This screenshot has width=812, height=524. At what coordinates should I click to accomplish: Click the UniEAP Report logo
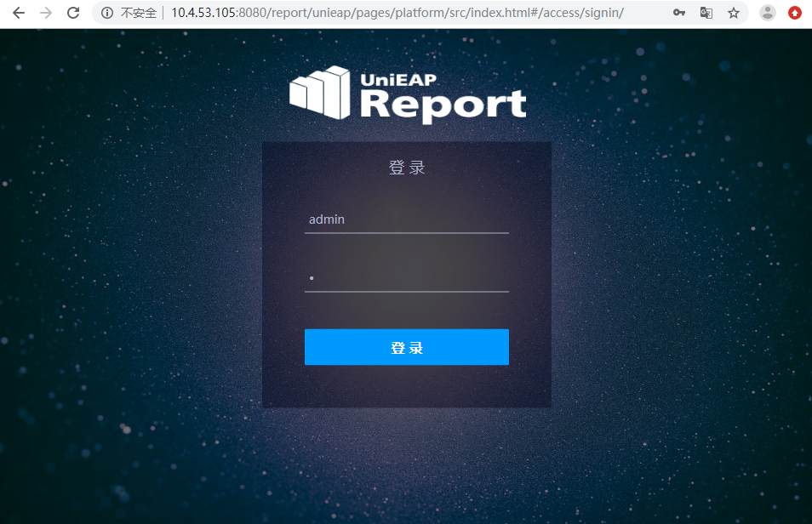(x=408, y=94)
